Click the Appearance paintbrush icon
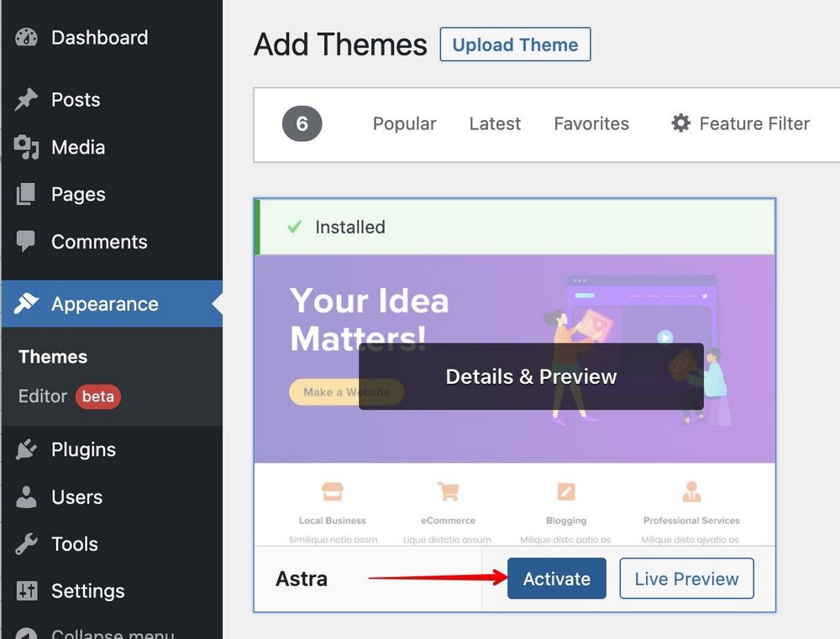 (x=26, y=304)
